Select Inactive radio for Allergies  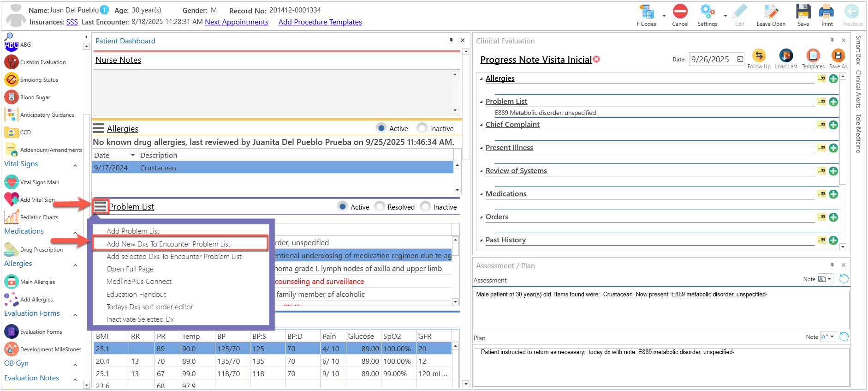[x=422, y=128]
